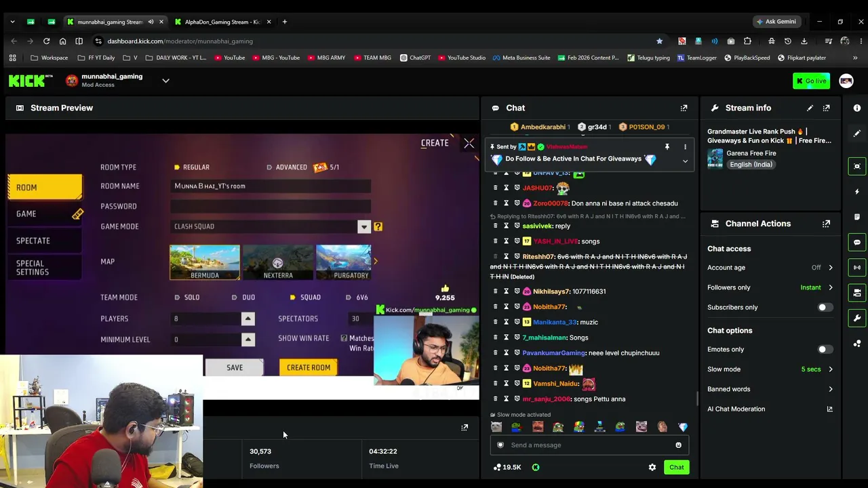Click the Go live button

click(811, 81)
